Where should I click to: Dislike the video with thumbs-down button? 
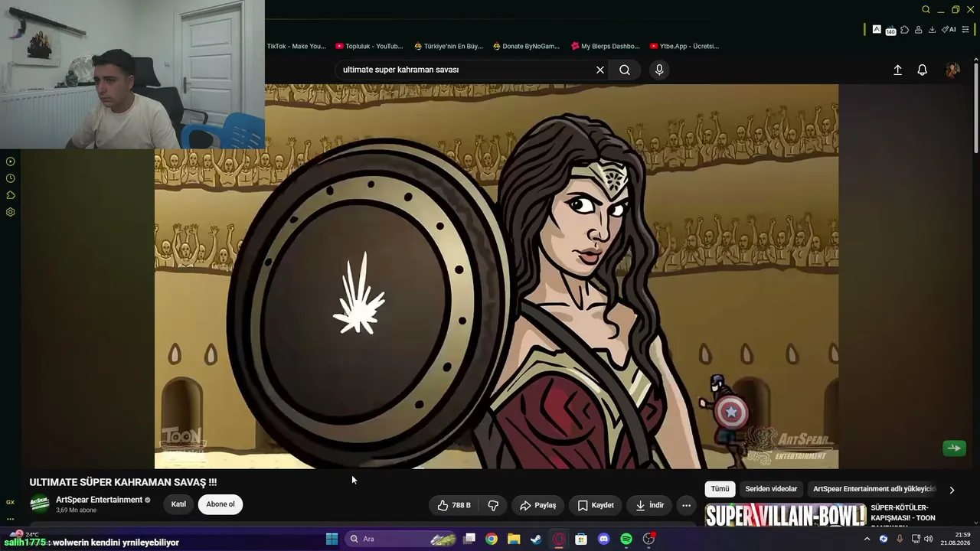(493, 505)
